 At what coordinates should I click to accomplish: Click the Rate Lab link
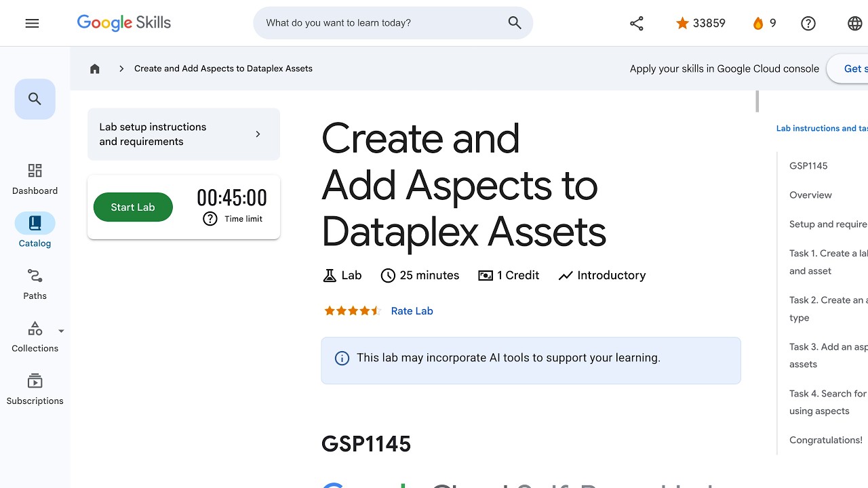point(412,311)
